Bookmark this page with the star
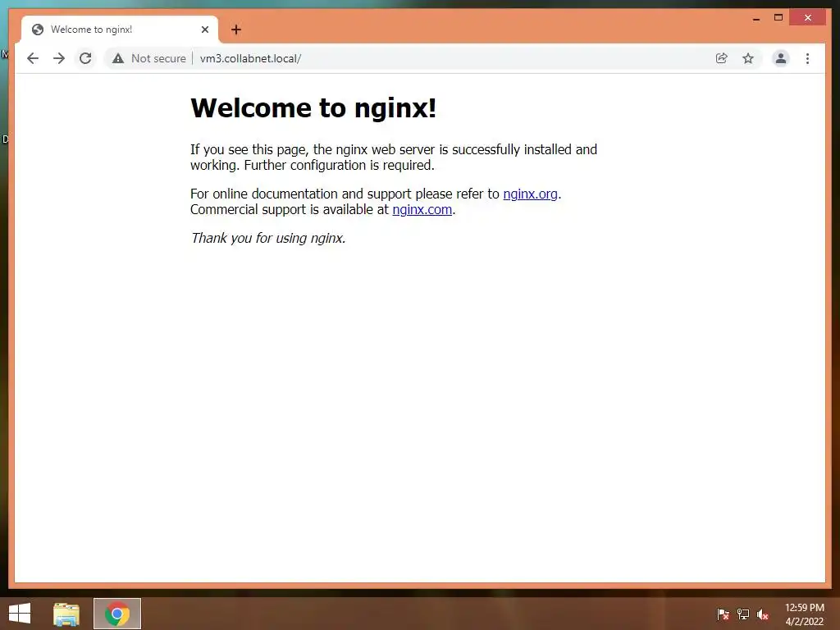 coord(748,58)
